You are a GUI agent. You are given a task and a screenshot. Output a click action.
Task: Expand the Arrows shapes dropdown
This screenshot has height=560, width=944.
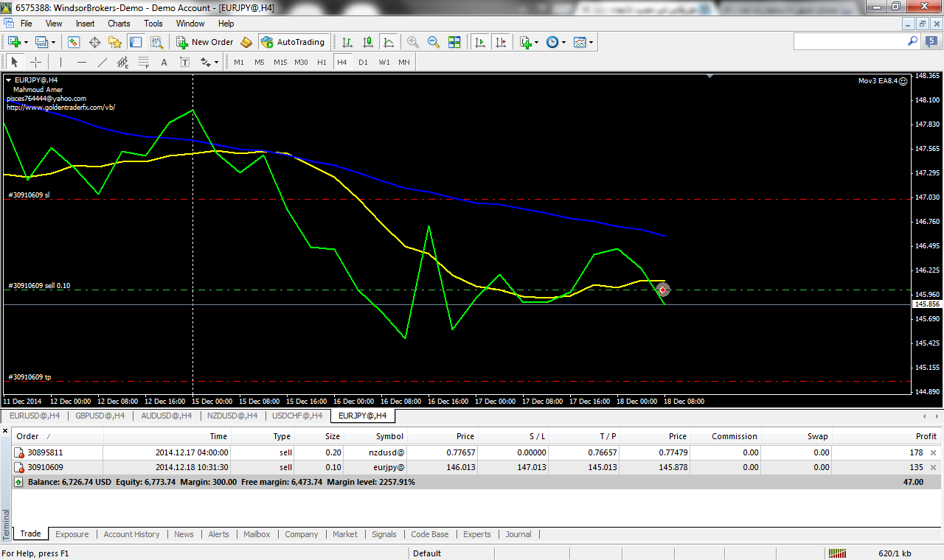coord(217,62)
